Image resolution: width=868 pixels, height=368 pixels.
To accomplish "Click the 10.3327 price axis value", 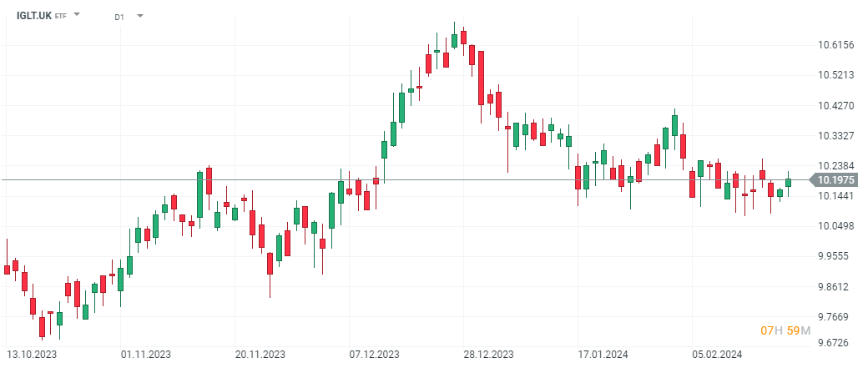I will click(x=835, y=135).
